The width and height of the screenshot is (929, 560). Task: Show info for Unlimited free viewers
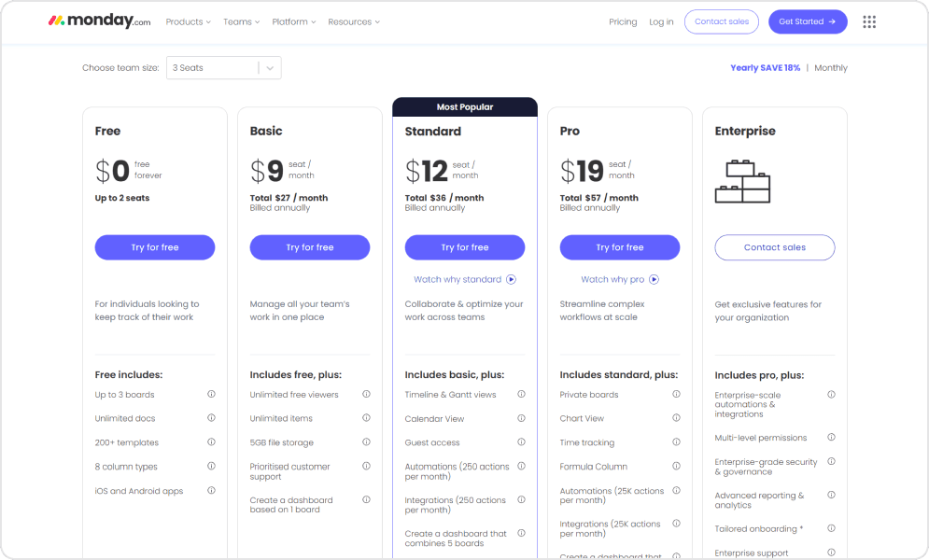click(366, 394)
